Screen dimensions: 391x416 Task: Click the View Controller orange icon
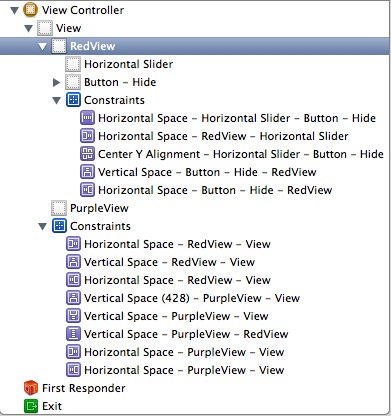click(x=30, y=10)
